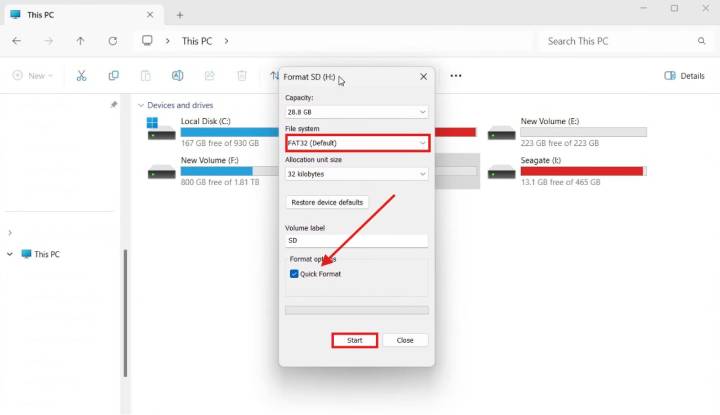Select New Volume (E:) drive icon

(501, 132)
